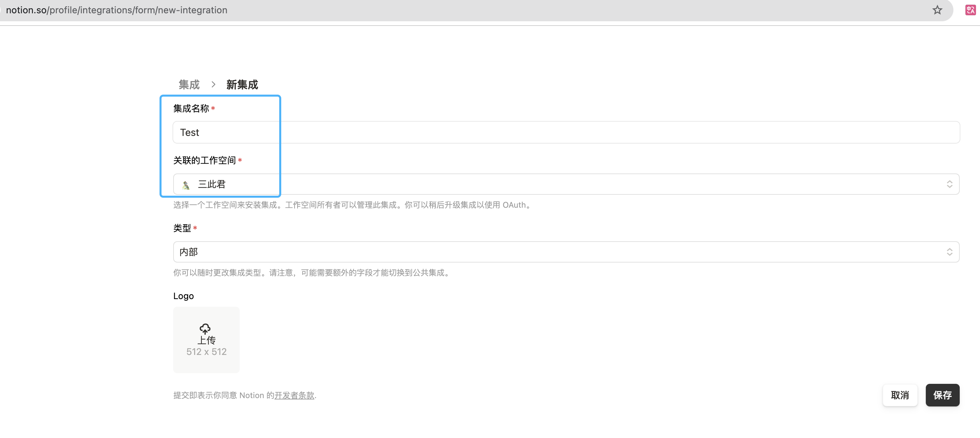The height and width of the screenshot is (438, 980).
Task: Go back to 集成 in the breadcrumb
Action: pyautogui.click(x=189, y=84)
